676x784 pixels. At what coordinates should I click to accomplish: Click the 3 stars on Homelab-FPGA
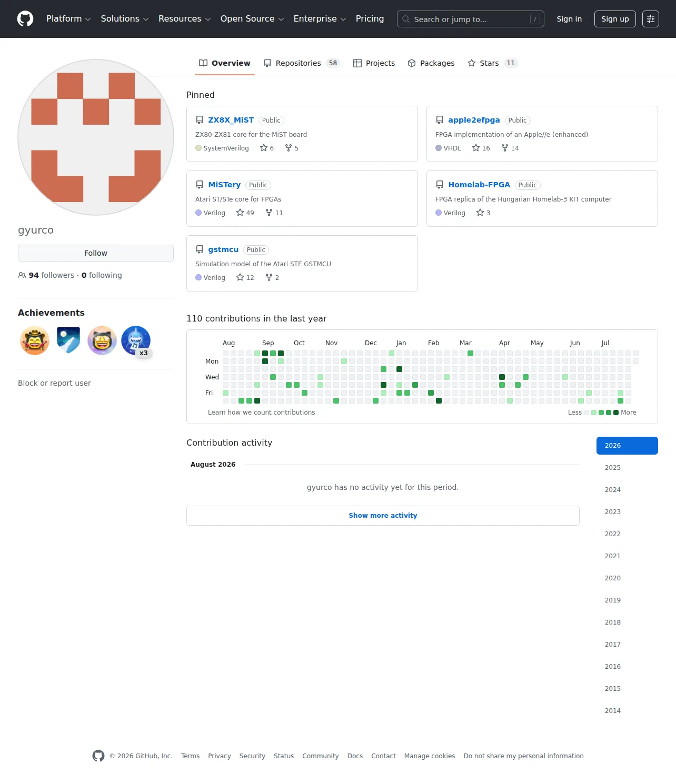tap(483, 213)
